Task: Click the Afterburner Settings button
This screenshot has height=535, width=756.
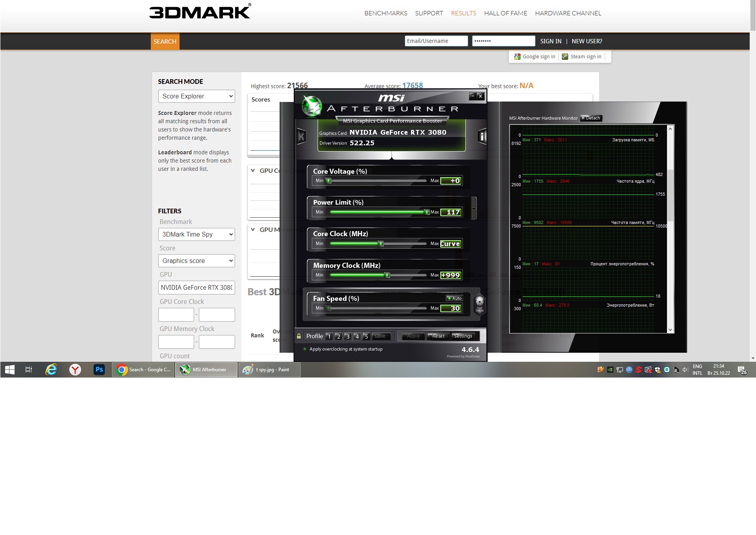Action: [x=463, y=336]
